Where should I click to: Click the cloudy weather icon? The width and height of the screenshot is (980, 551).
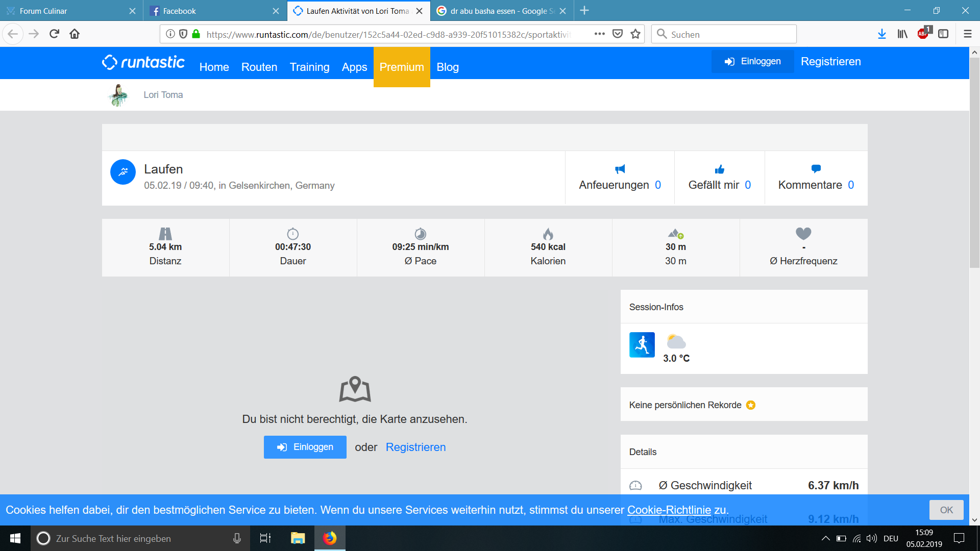tap(676, 341)
